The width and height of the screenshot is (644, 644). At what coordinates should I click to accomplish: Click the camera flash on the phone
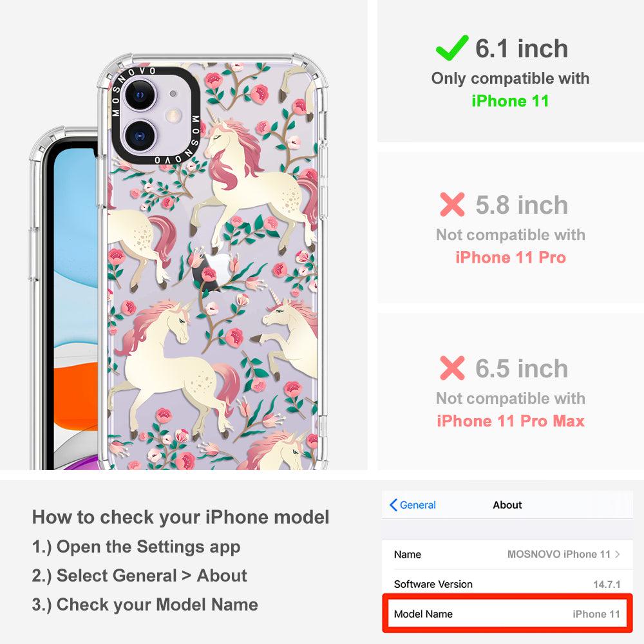[x=174, y=115]
